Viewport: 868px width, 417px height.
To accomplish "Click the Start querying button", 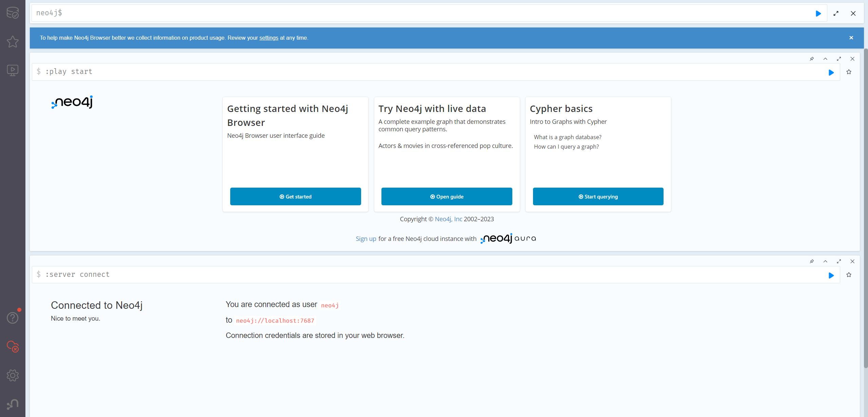I will tap(598, 196).
